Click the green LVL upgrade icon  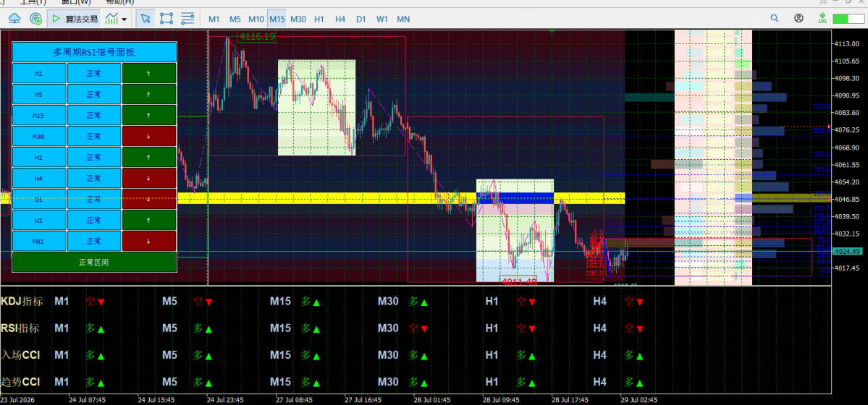point(822,18)
